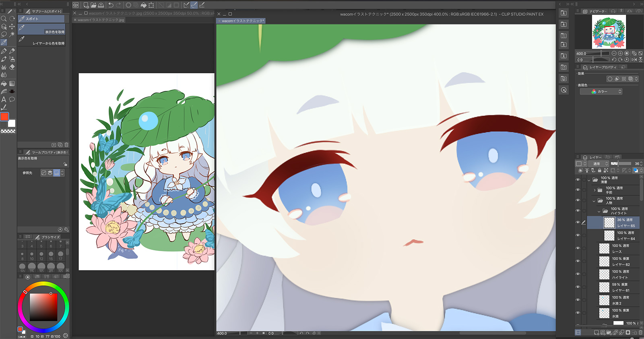Open the 通常 blending mode dropdown
This screenshot has width=644, height=339.
(599, 164)
